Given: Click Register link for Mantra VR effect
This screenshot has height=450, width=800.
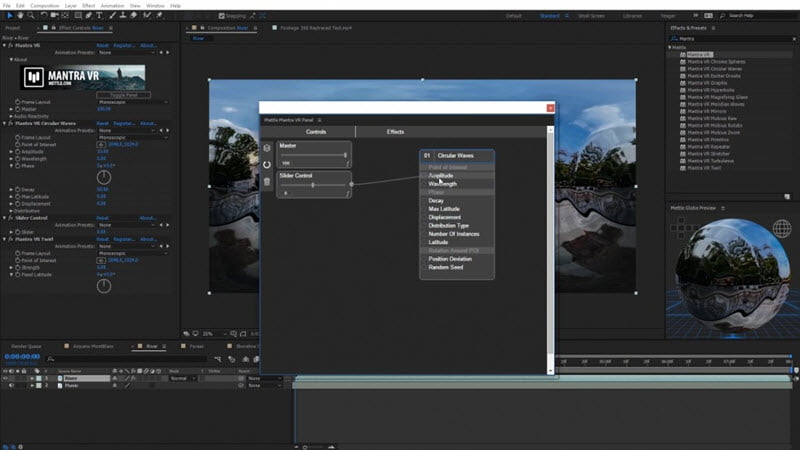Looking at the screenshot, I should (124, 45).
